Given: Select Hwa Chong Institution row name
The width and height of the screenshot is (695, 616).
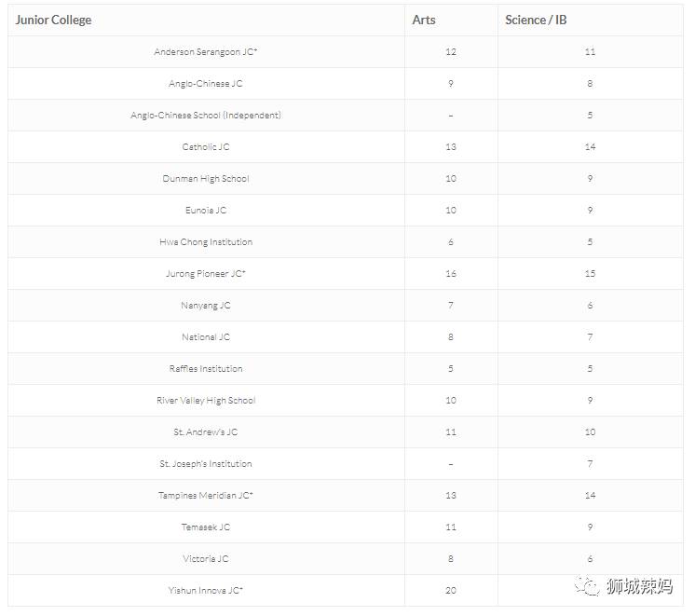Looking at the screenshot, I should click(x=206, y=242).
